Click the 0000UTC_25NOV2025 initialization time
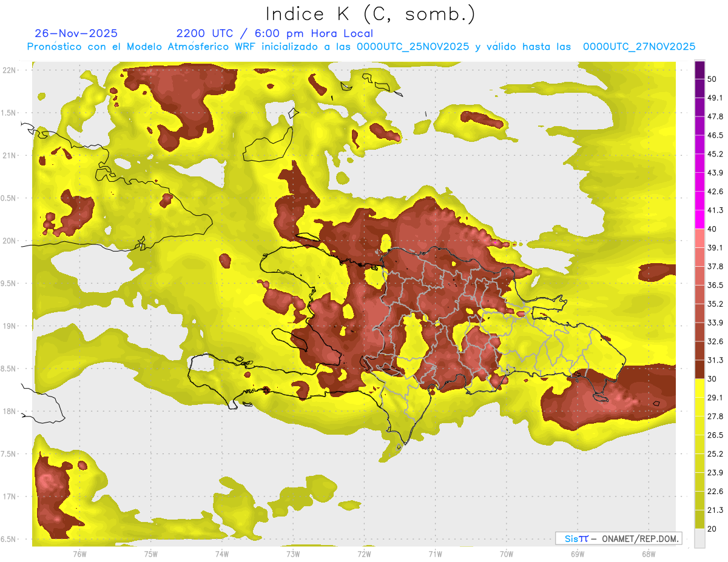Screen dimensions: 728x562 [413, 47]
